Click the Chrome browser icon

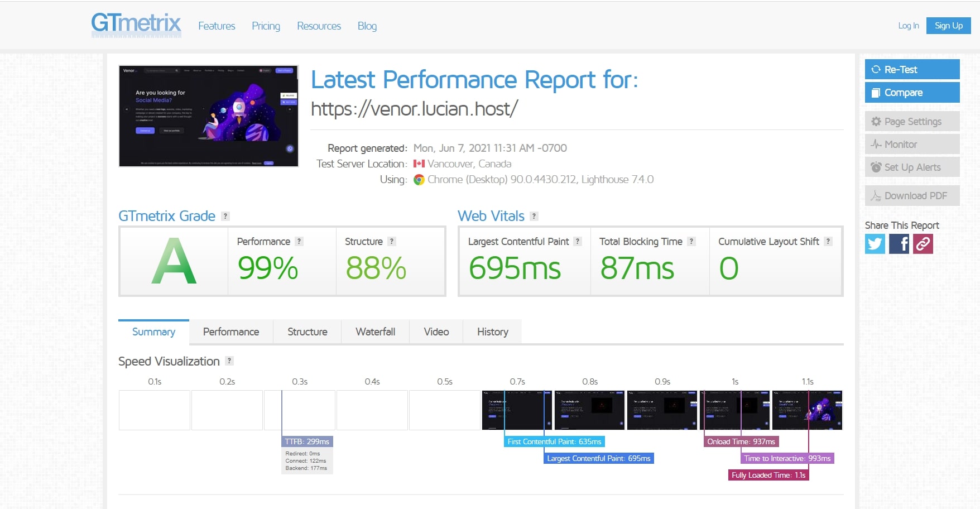(x=419, y=180)
